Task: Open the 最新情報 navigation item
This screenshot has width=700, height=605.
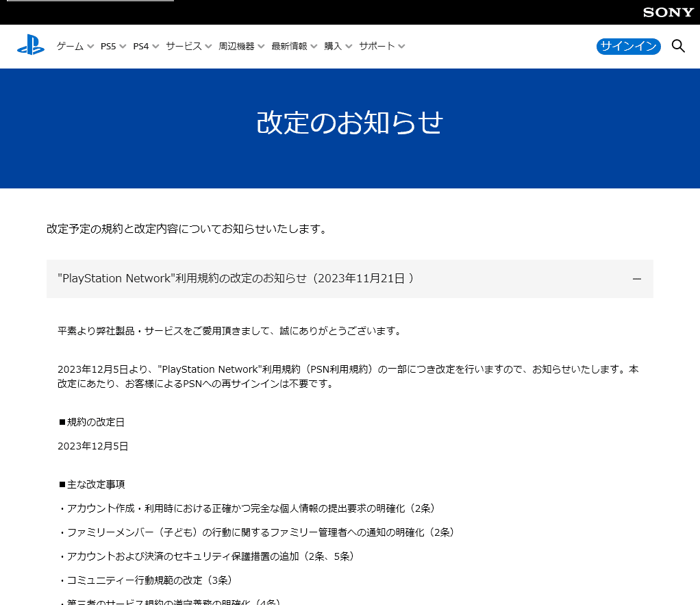Action: [x=289, y=47]
